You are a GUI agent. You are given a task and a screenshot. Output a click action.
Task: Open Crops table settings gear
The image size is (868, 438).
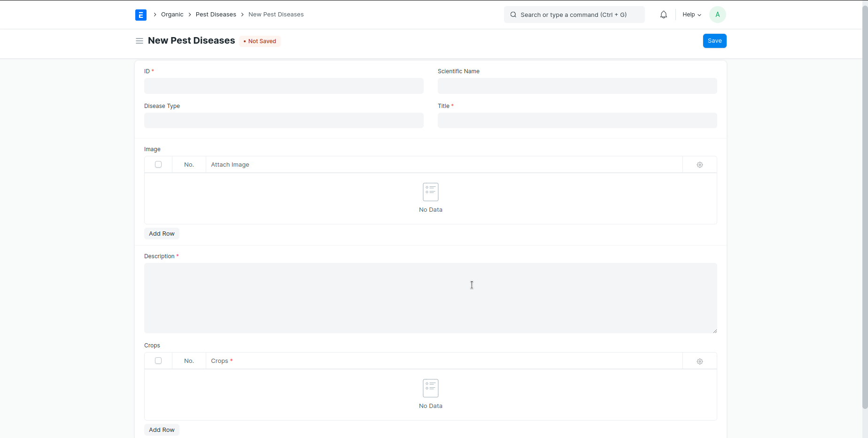coord(699,361)
